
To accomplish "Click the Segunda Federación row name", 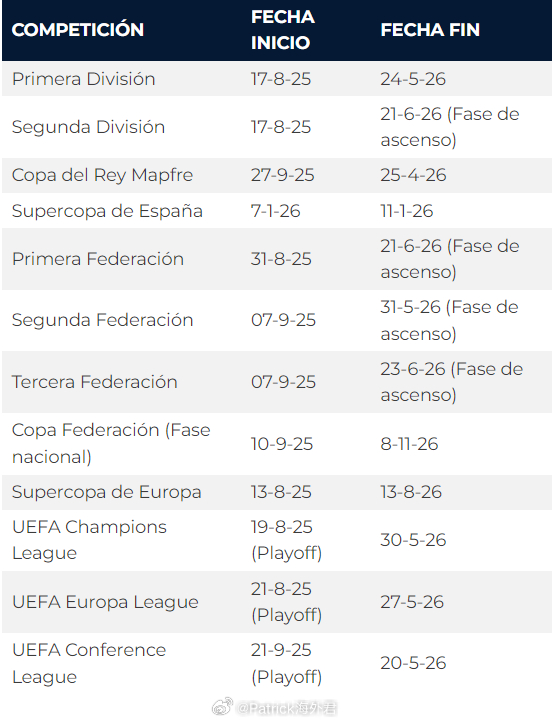I will coord(102,320).
